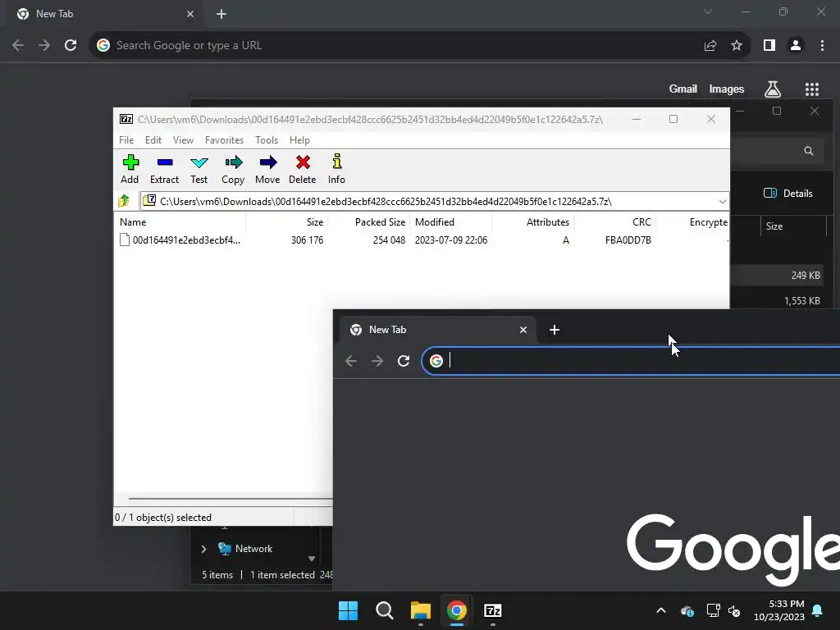
Task: Click the share page icon in background Chrome
Action: 710,46
